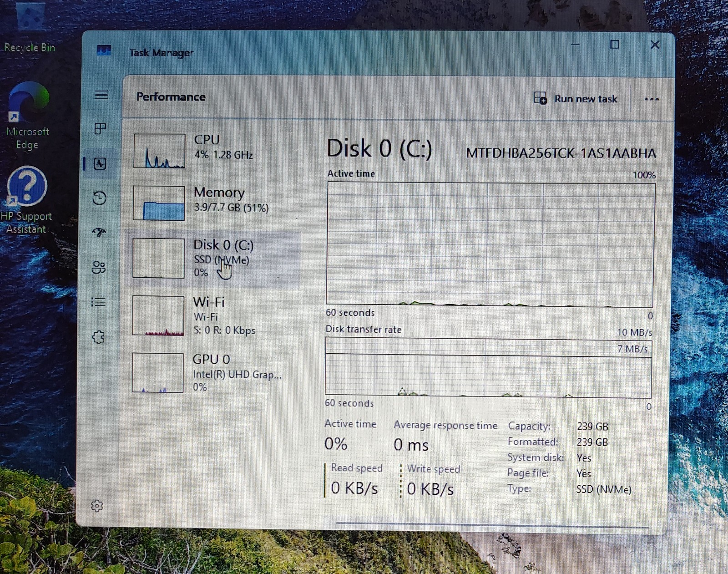Image resolution: width=728 pixels, height=574 pixels.
Task: Click the Formatted 239 GB value
Action: click(x=592, y=442)
